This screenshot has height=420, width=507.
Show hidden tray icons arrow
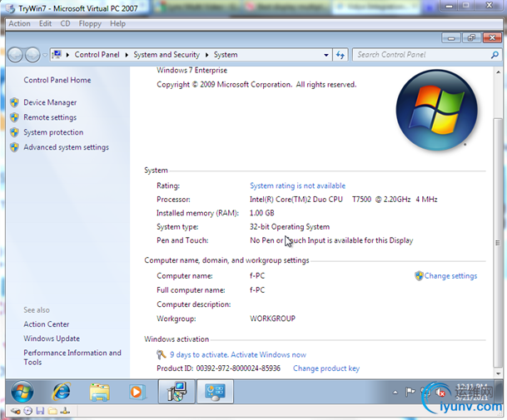point(395,393)
